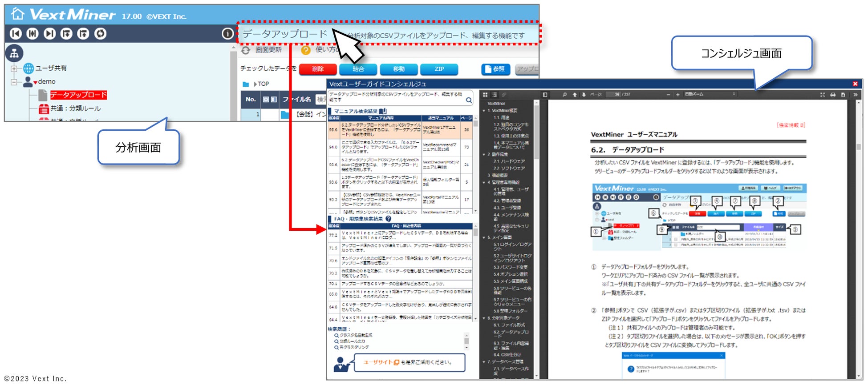The height and width of the screenshot is (385, 868).
Task: Open the PDF find magnifier tool
Action: pos(564,95)
